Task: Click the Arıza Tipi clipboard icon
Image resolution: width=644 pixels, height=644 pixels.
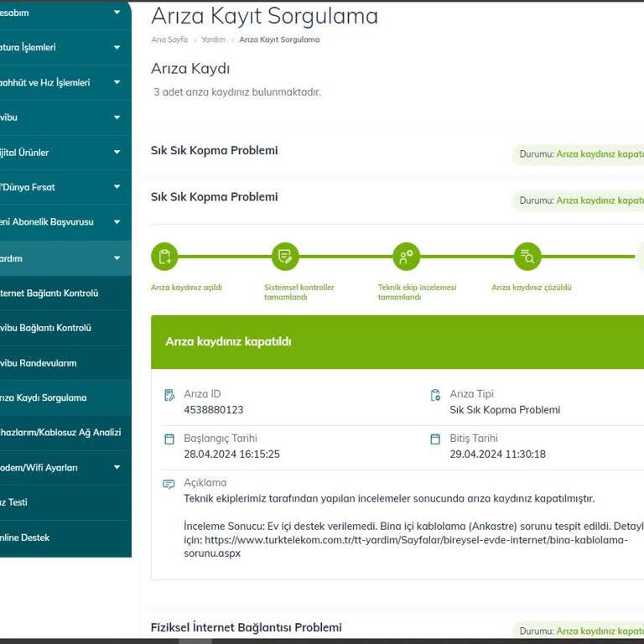Action: [x=435, y=395]
